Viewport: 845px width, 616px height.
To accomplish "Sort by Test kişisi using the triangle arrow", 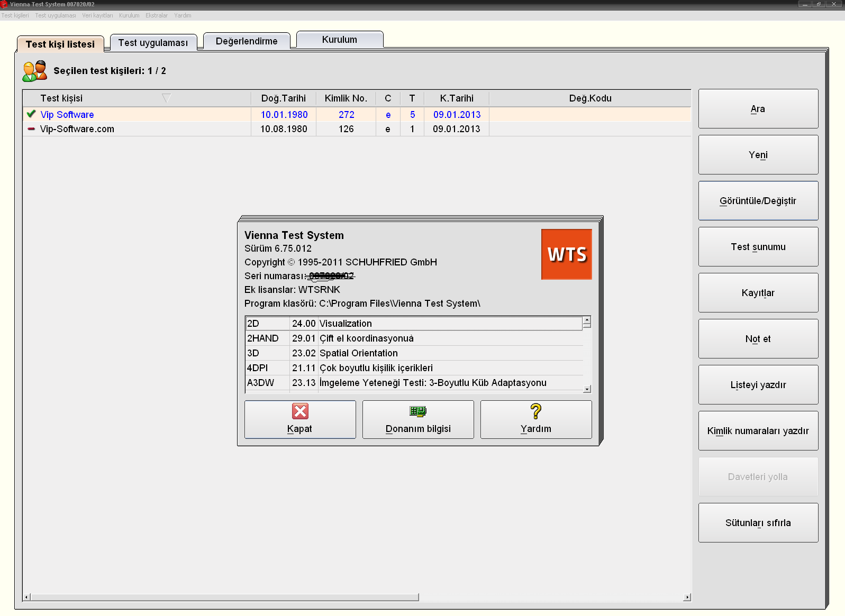I will click(166, 98).
